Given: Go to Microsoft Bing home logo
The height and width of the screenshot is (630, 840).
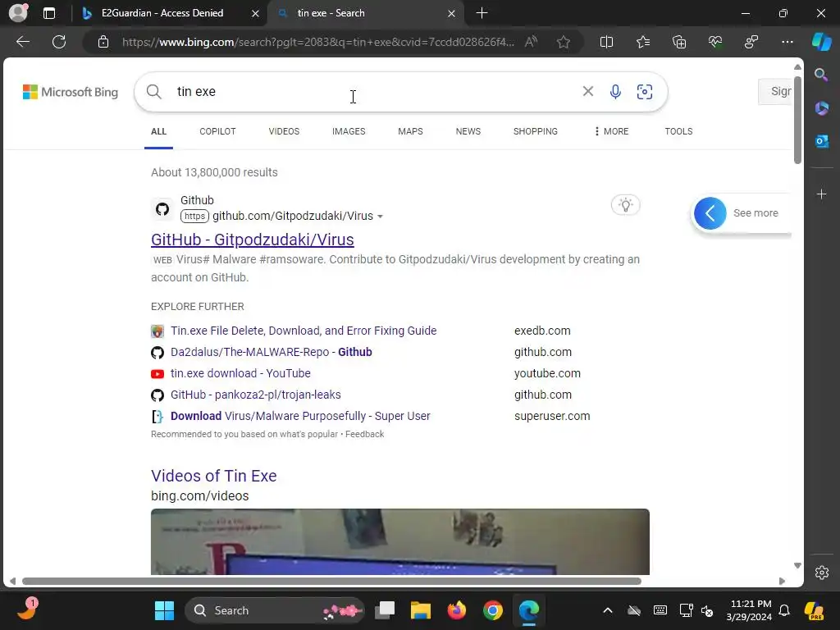Looking at the screenshot, I should pos(71,92).
